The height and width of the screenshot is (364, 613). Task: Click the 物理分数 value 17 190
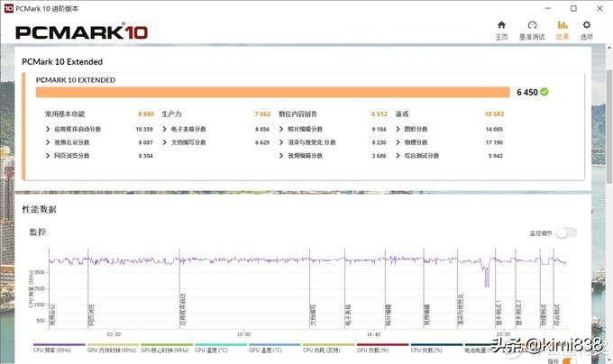click(494, 142)
